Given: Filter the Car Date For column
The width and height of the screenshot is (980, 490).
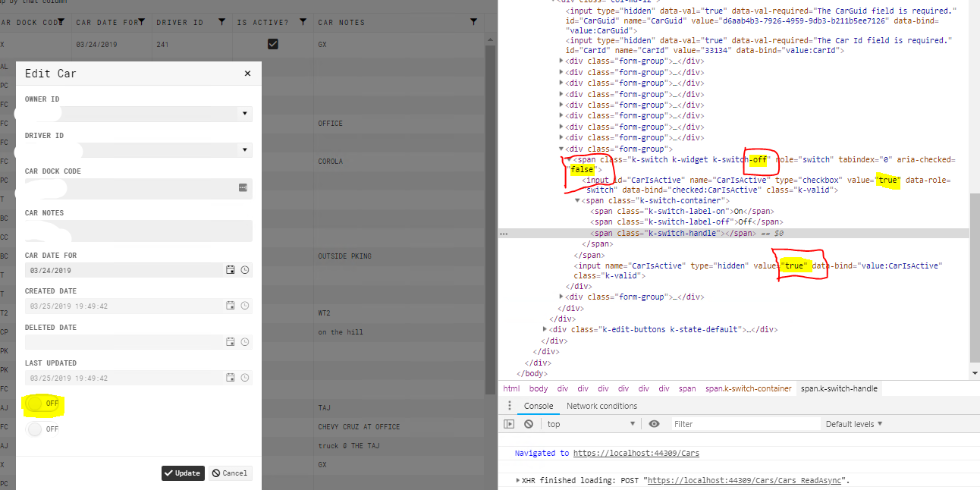Looking at the screenshot, I should point(141,22).
